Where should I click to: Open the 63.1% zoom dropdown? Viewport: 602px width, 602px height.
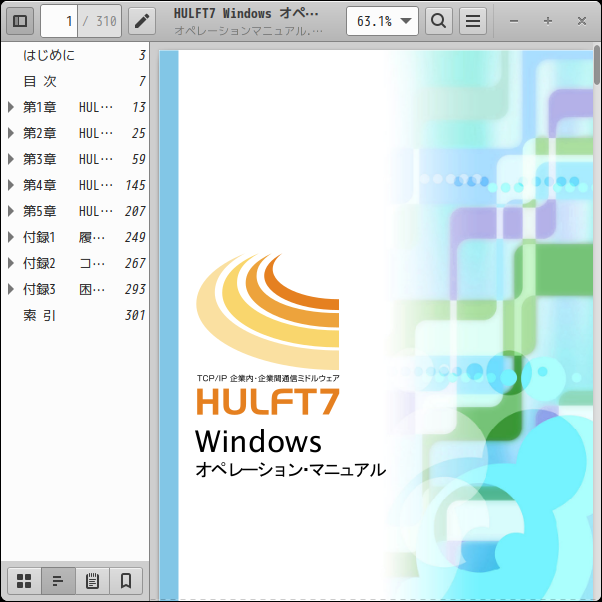coord(382,21)
